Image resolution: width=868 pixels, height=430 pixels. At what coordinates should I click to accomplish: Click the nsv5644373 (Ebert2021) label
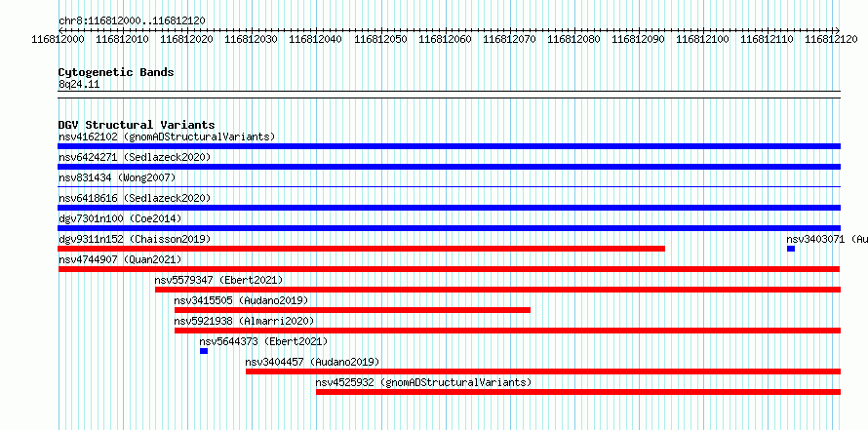click(x=263, y=341)
